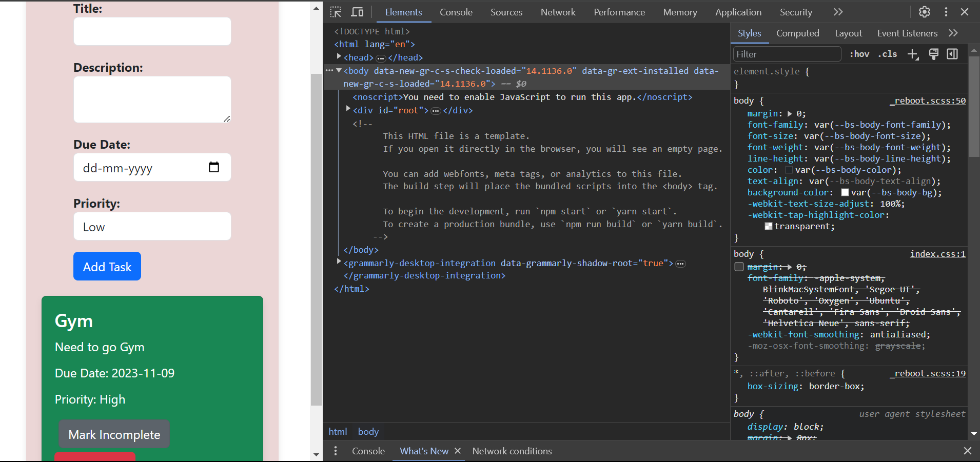Toggle the device emulation toolbar
Screen dimensions: 980x462
358,12
